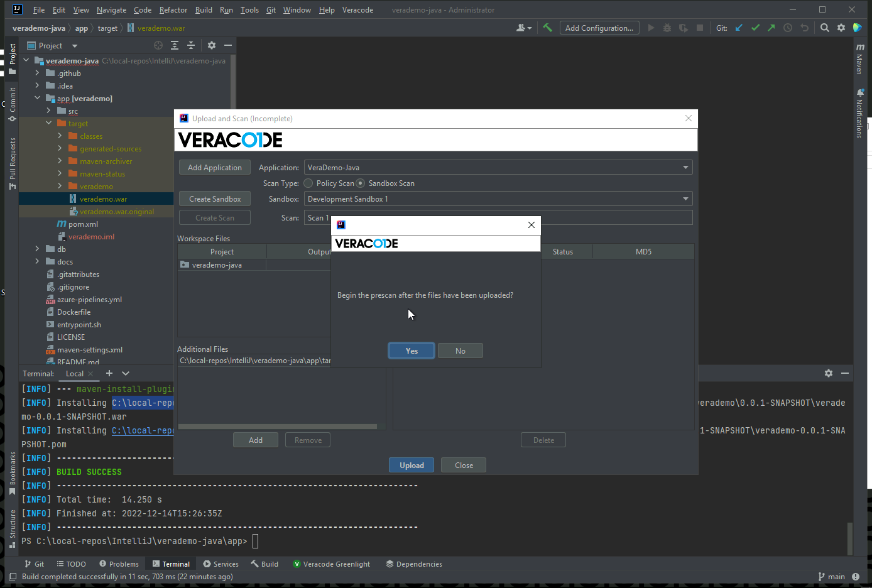Open the Application dropdown VeraDemo-Java
Image resolution: width=872 pixels, height=588 pixels.
498,167
